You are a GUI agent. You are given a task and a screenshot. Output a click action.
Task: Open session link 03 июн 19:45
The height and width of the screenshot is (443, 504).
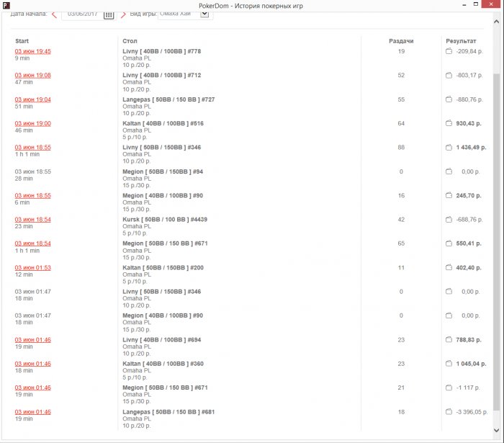33,51
